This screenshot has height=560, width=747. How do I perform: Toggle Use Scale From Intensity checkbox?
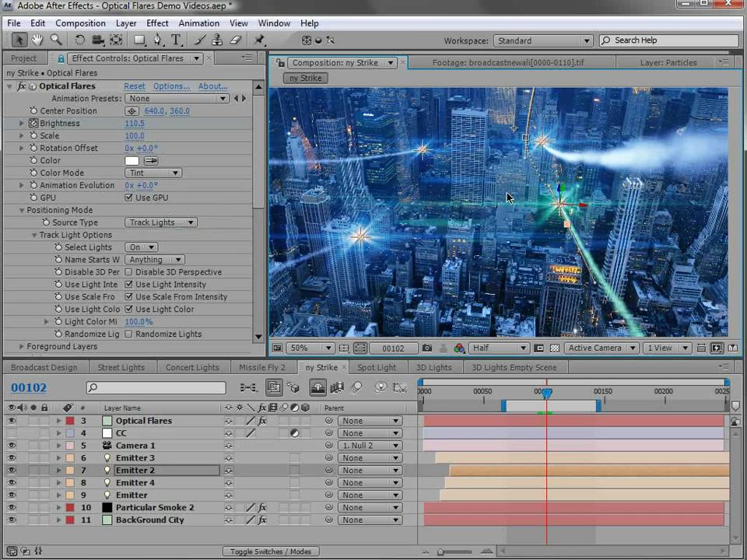pyautogui.click(x=128, y=296)
